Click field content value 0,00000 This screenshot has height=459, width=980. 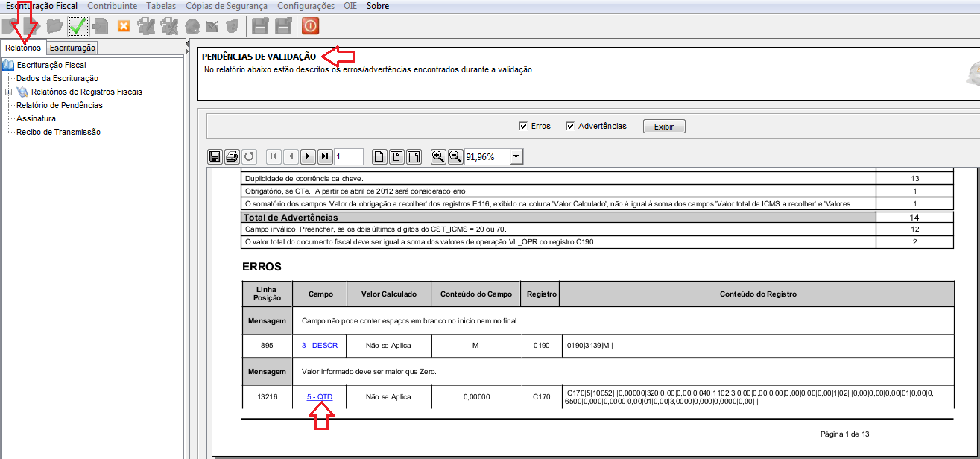(476, 397)
